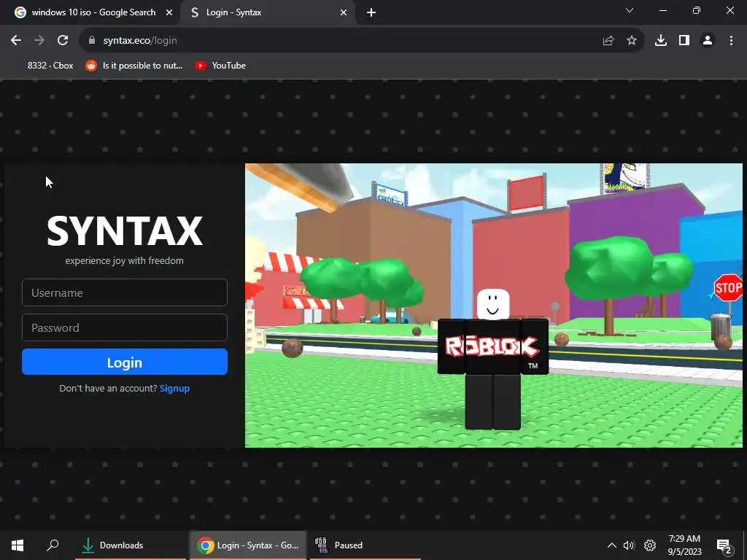Open the Downloads taskbar window
Viewport: 747px width, 560px height.
[131, 545]
